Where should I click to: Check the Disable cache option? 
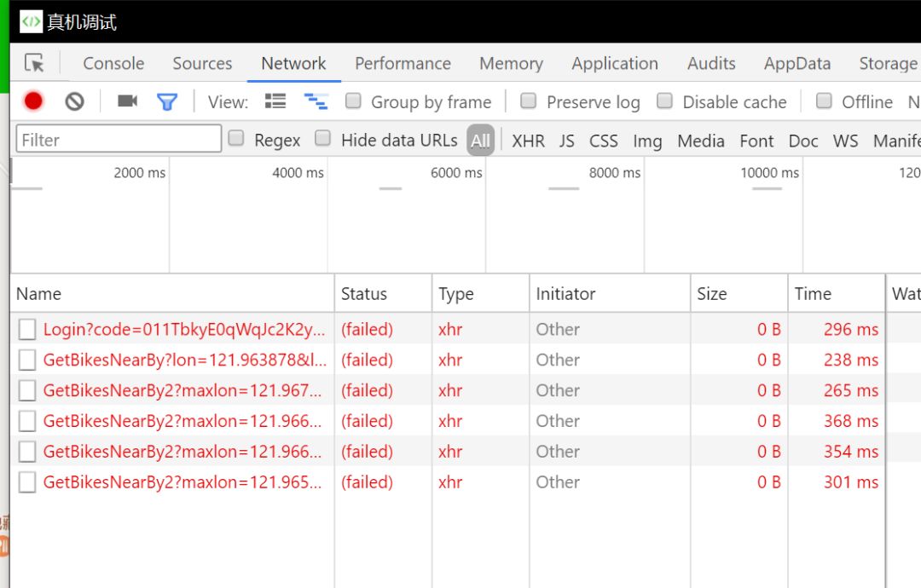664,101
